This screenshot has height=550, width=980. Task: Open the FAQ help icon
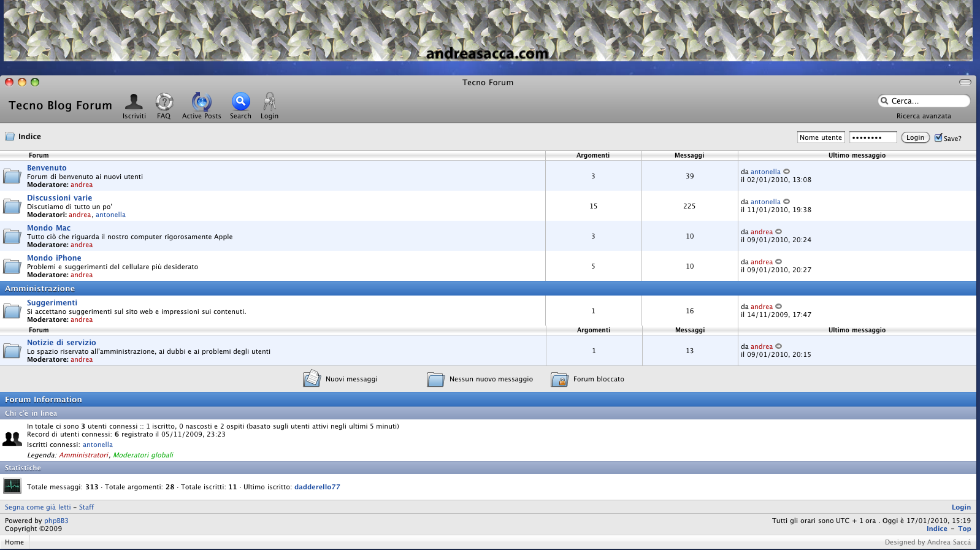[x=164, y=102]
